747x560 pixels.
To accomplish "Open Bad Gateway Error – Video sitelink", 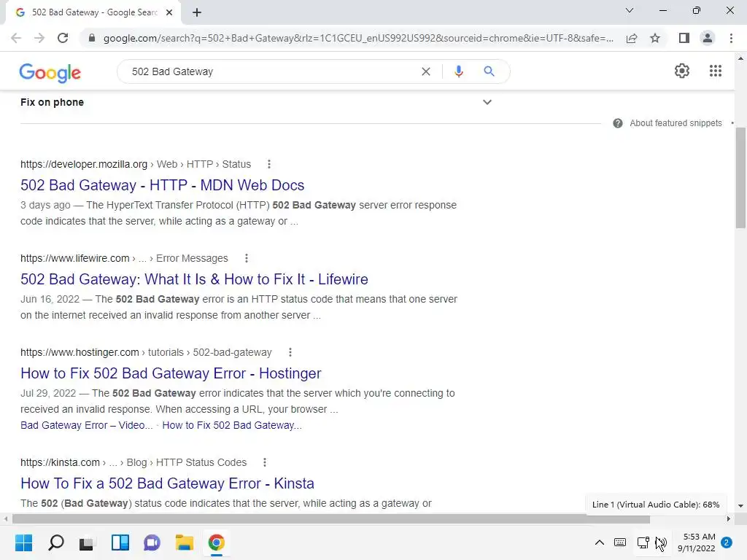I will (x=87, y=425).
